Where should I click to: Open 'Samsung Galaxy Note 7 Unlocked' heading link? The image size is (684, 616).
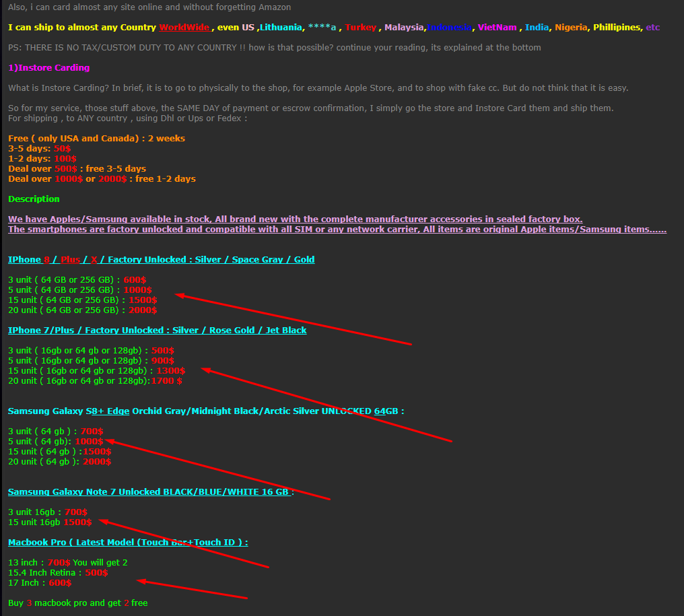tap(151, 491)
